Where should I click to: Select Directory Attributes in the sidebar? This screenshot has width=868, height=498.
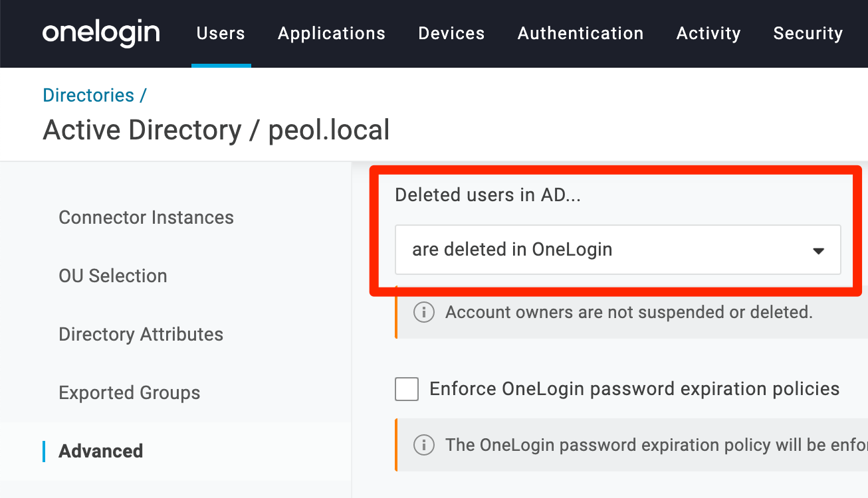pyautogui.click(x=141, y=334)
